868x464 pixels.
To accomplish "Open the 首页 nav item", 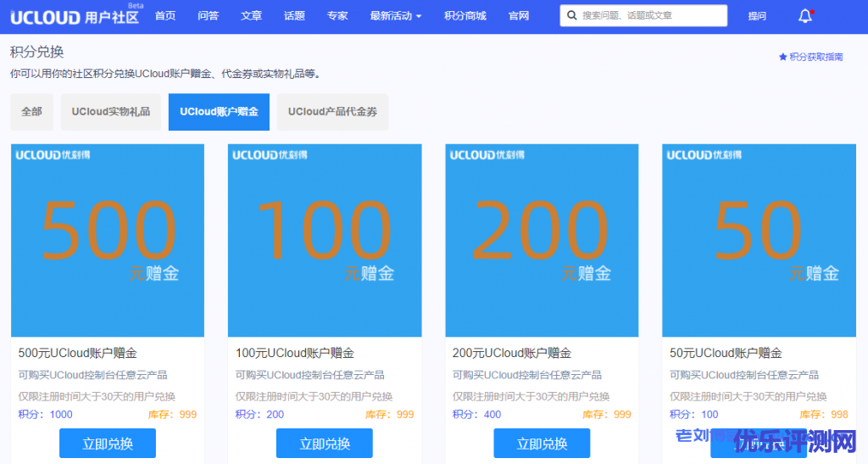I will pos(165,16).
